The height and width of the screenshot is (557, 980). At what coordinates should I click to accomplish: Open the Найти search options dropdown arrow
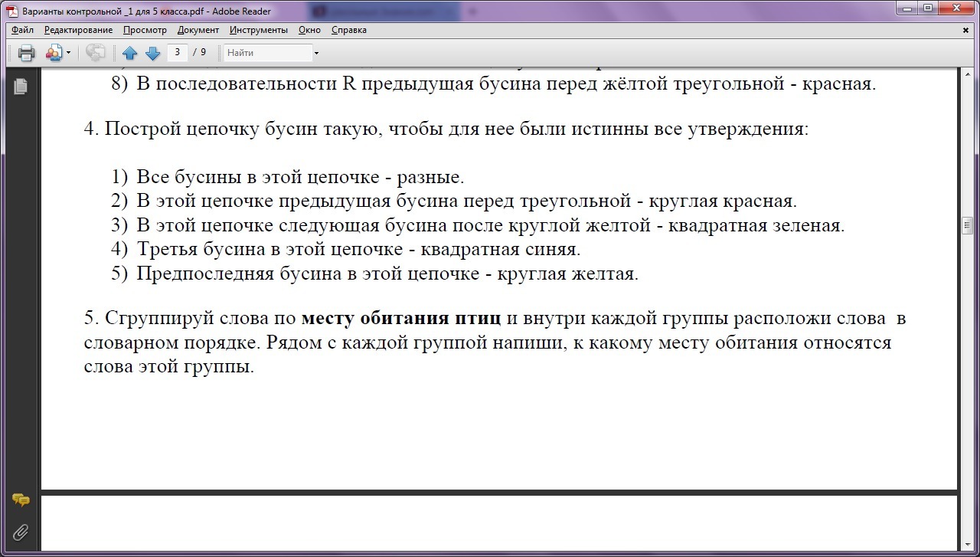pyautogui.click(x=316, y=53)
